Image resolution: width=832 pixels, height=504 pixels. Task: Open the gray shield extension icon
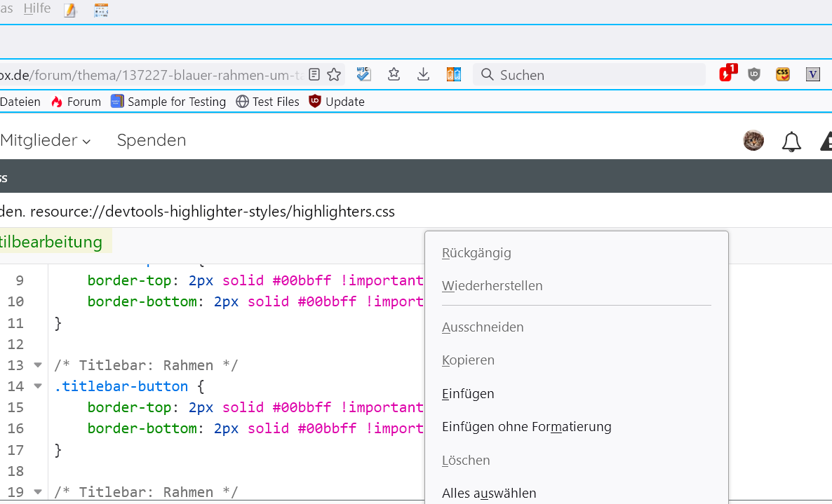[x=754, y=74]
